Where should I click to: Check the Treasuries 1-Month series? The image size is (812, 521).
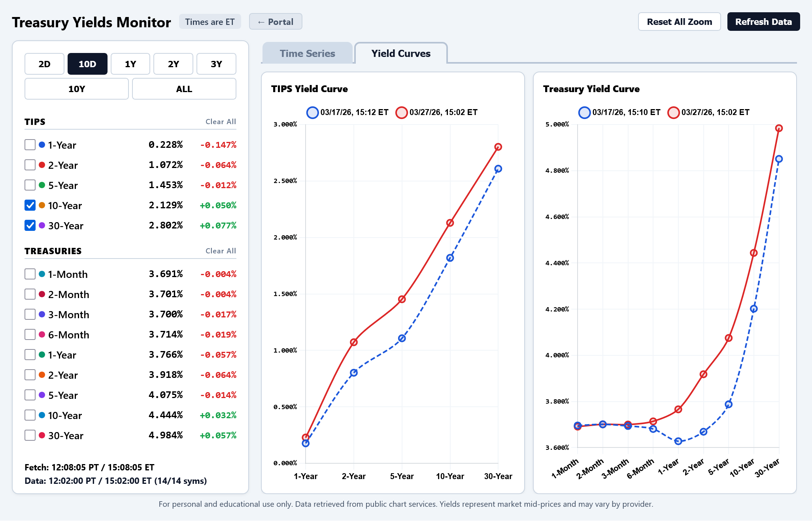[30, 274]
